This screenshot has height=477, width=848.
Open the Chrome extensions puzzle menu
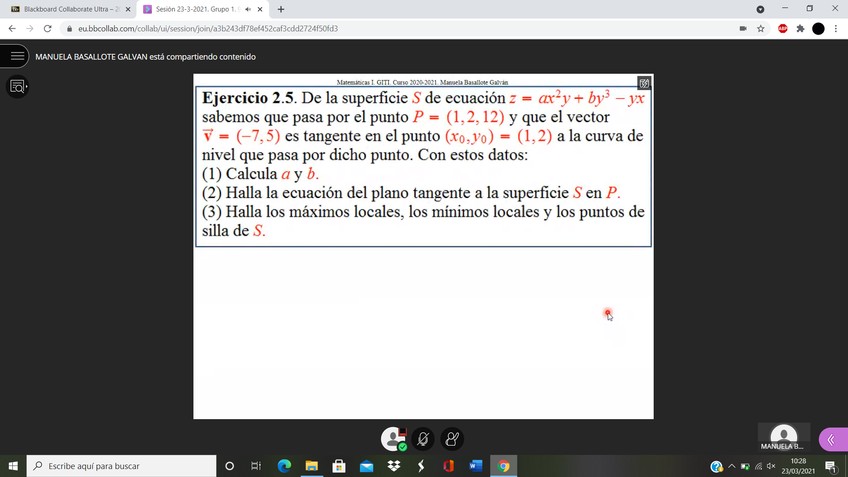(x=800, y=29)
